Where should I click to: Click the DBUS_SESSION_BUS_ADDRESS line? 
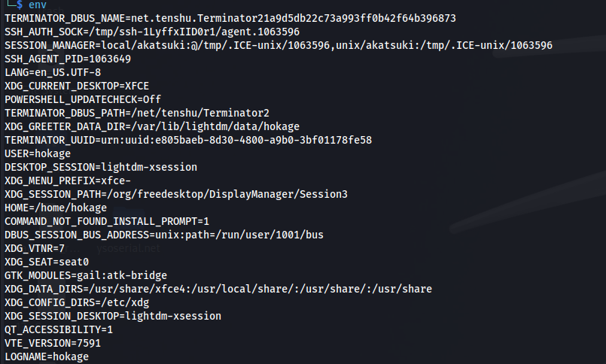164,235
